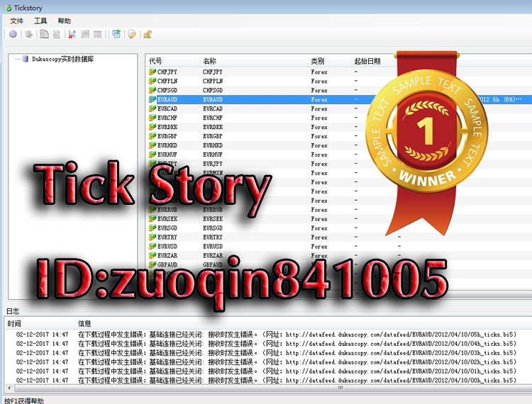Click the symbol icon of row EURHUF
The width and height of the screenshot is (532, 404).
pos(153,155)
